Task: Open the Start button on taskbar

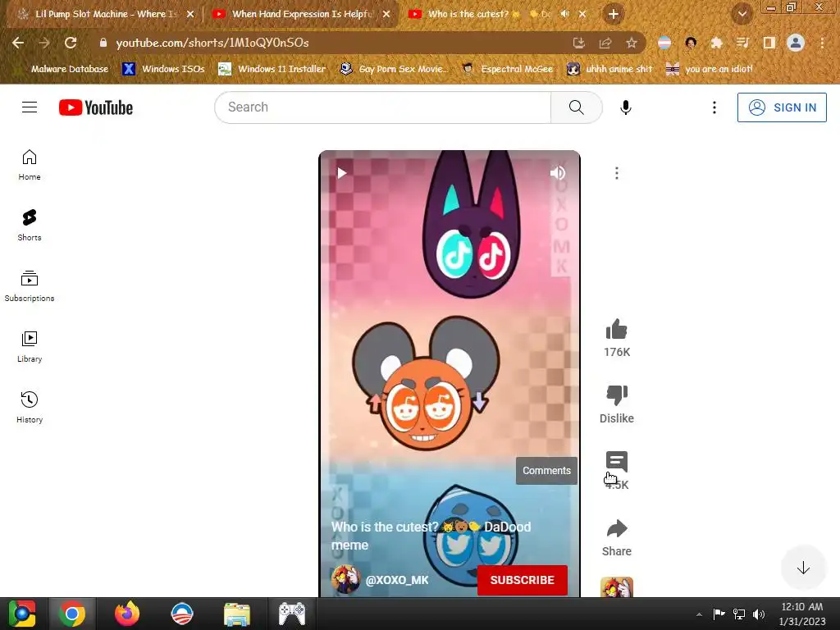Action: 21,614
